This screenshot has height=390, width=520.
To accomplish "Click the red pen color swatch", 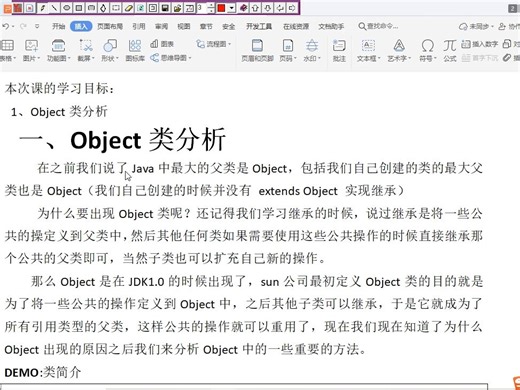I will [x=221, y=8].
